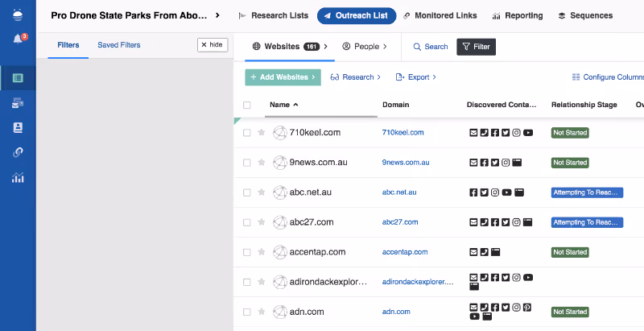Switch to Saved Filters tab
This screenshot has height=331, width=644.
pos(118,45)
